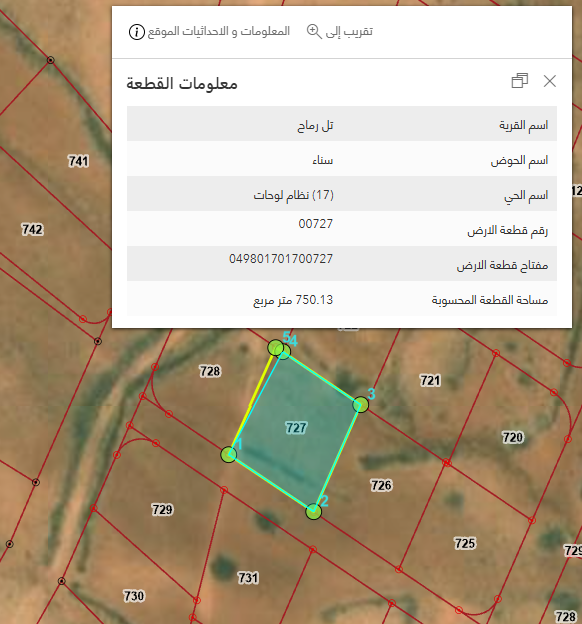Select parcel 741 on map
582x624 pixels.
click(78, 161)
